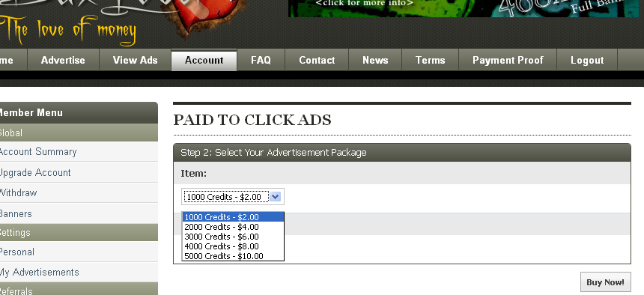Image resolution: width=644 pixels, height=295 pixels.
Task: Choose 2000 Credits - $4.00 option
Action: [234, 227]
